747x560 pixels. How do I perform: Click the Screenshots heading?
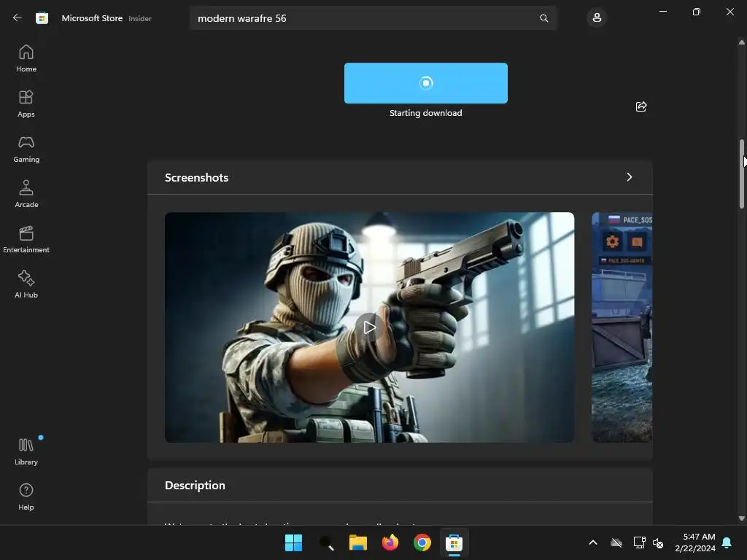[x=196, y=178]
